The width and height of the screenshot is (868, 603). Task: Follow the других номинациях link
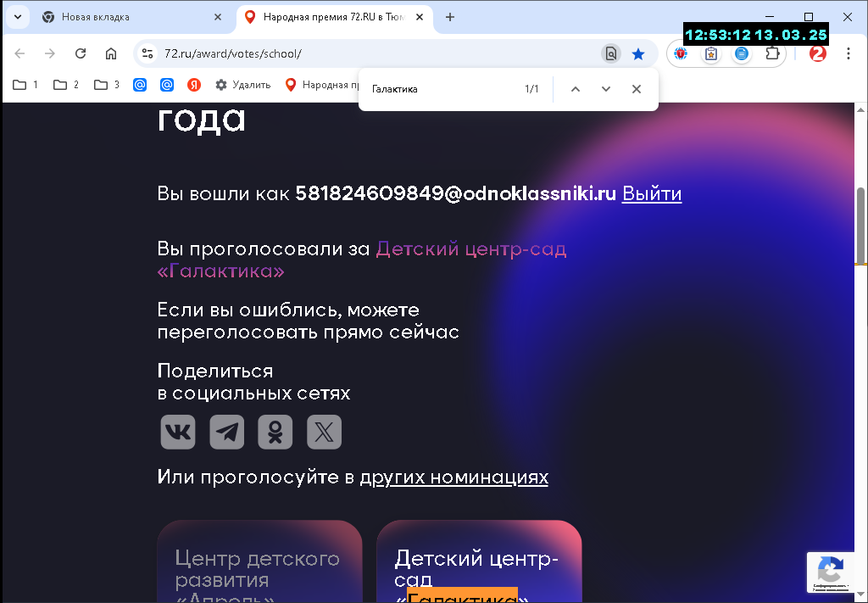point(454,477)
